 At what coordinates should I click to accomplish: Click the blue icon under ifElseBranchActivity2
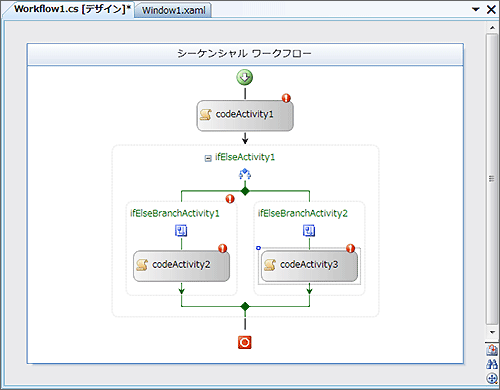tap(309, 231)
